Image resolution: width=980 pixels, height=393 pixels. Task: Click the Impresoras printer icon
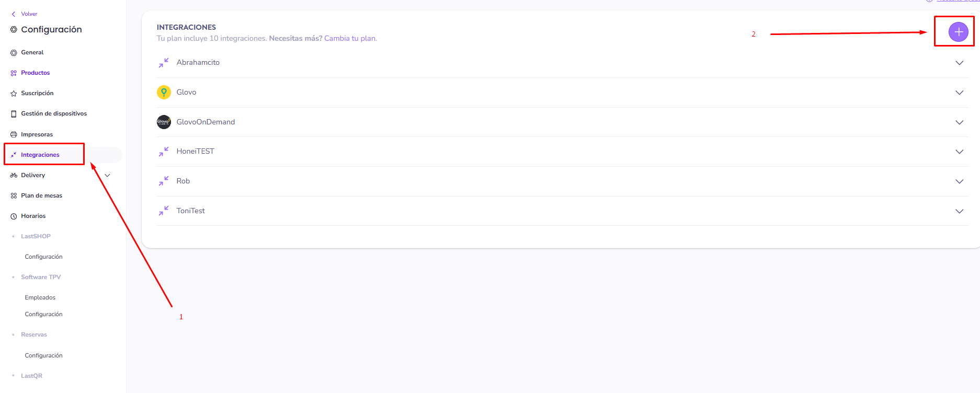(x=14, y=135)
